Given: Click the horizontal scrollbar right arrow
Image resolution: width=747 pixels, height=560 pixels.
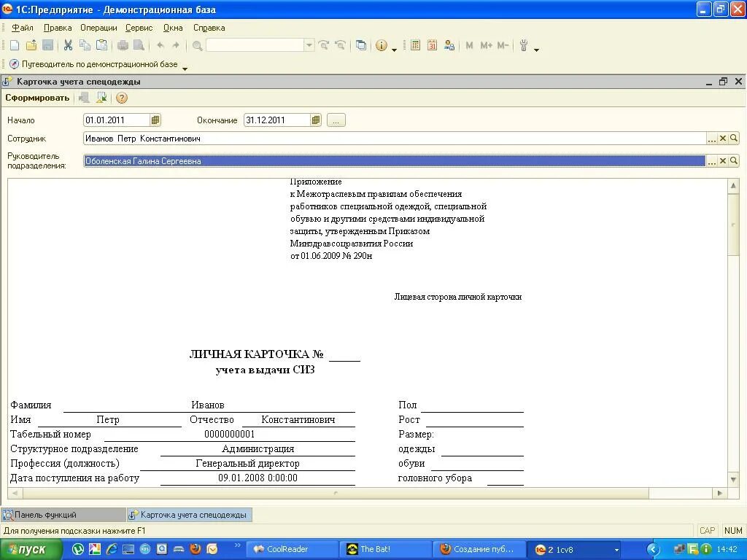Looking at the screenshot, I should point(720,493).
